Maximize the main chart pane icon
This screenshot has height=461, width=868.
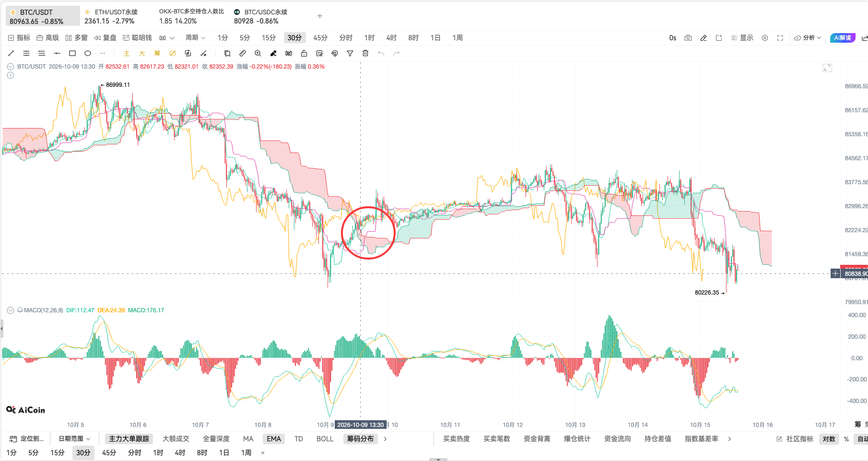tap(827, 68)
